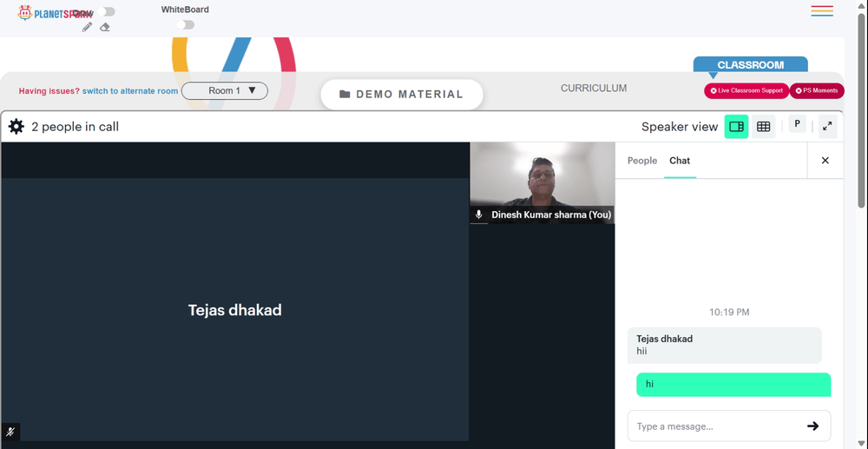Image resolution: width=868 pixels, height=449 pixels.
Task: Select the Classroom tab
Action: click(x=750, y=65)
